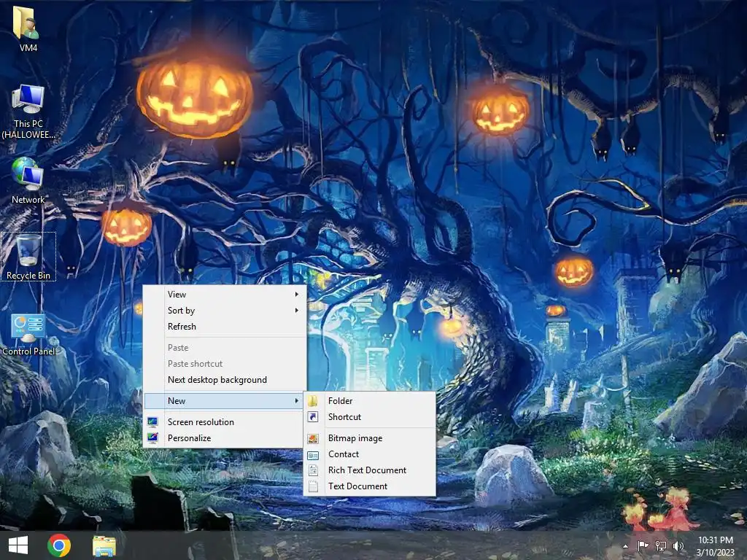The width and height of the screenshot is (747, 560).
Task: Click the arrow beside Sort by
Action: (x=296, y=311)
